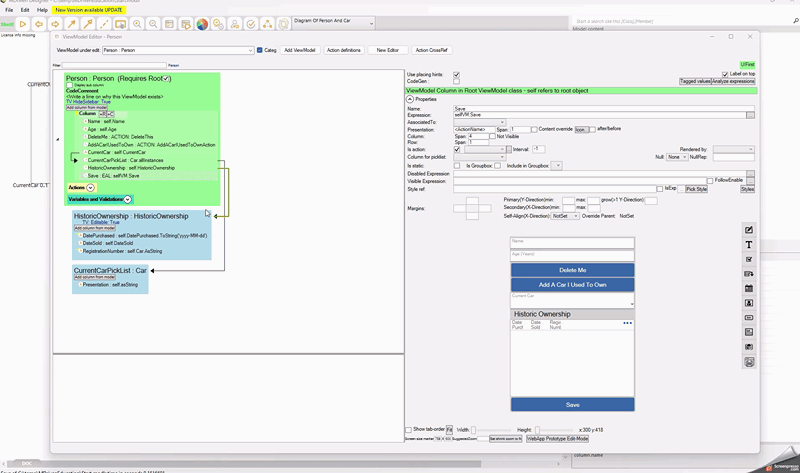The width and height of the screenshot is (800, 473).
Task: Toggle the Use placing hints checkbox
Action: [x=457, y=75]
